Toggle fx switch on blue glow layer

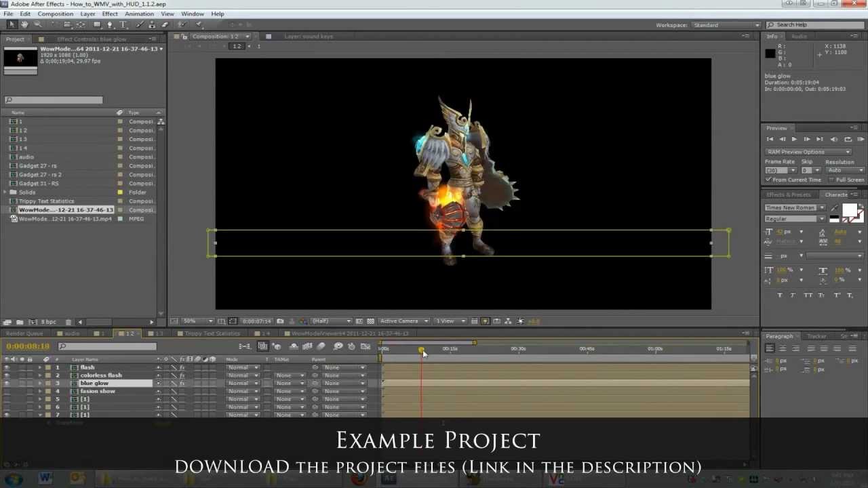pyautogui.click(x=182, y=384)
